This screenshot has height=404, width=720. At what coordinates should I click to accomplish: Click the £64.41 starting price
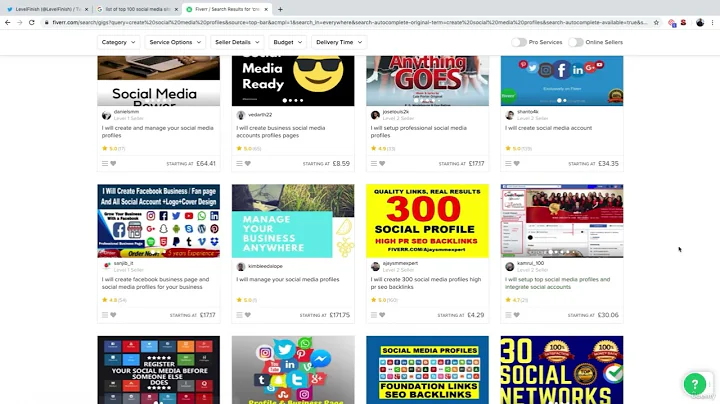206,163
